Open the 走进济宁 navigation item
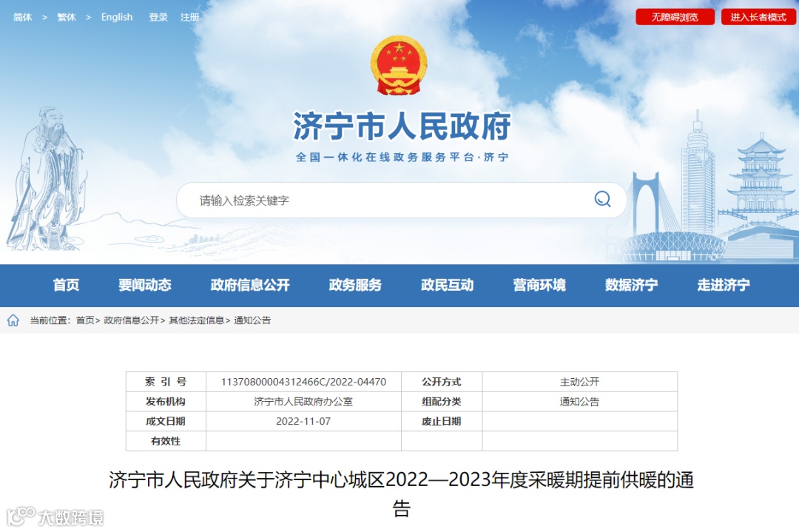Viewport: 799px width, 532px height. [724, 285]
